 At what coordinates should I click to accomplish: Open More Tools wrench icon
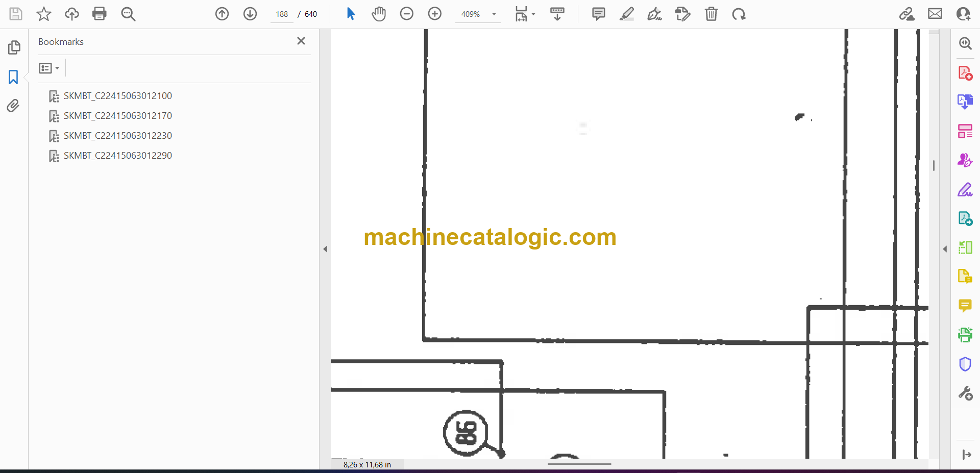coord(965,393)
